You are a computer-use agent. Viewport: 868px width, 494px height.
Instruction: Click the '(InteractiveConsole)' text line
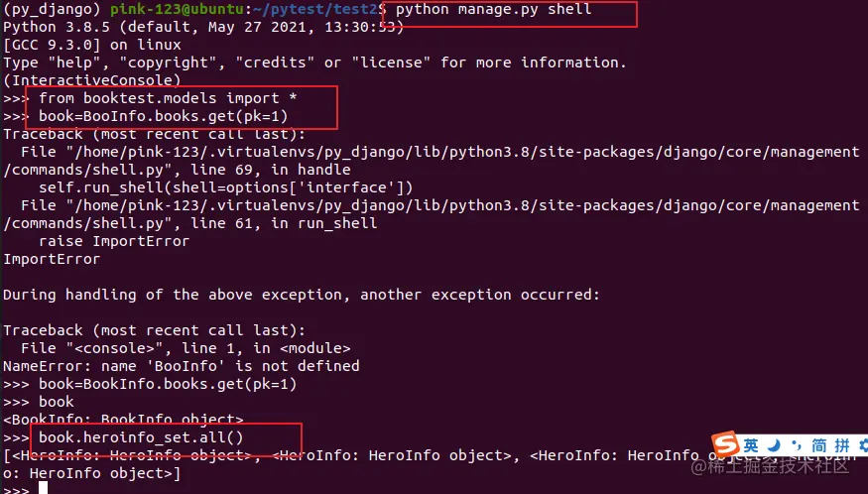[92, 80]
